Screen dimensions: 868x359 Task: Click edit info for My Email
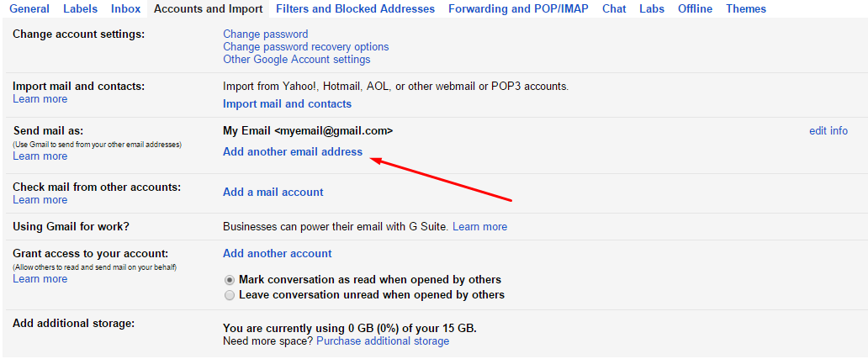pyautogui.click(x=828, y=131)
